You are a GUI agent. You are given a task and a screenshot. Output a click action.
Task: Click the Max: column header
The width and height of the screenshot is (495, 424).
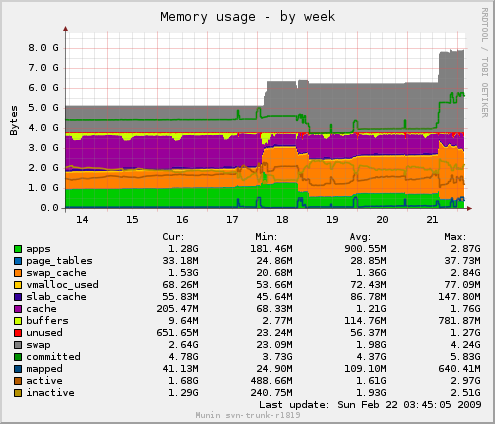pyautogui.click(x=455, y=237)
